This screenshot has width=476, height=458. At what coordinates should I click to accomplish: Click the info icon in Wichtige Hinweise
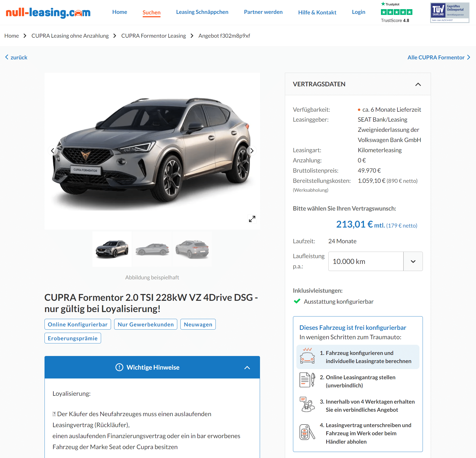click(x=119, y=367)
